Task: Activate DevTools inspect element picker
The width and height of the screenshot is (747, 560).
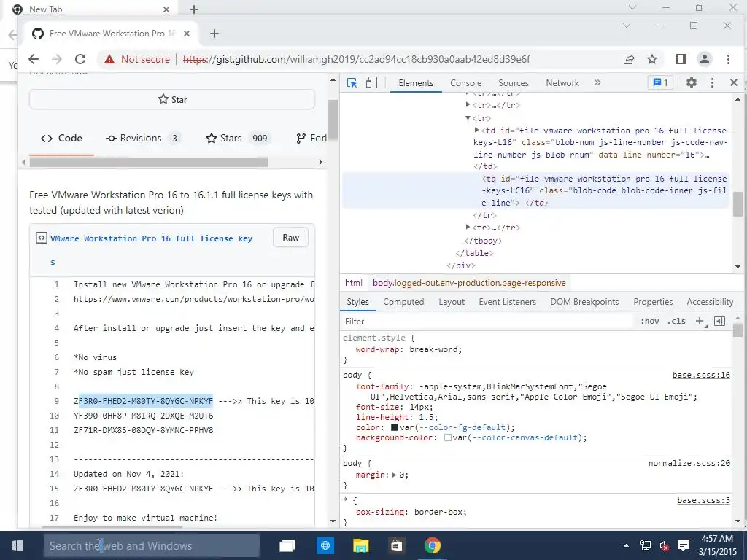Action: [352, 83]
